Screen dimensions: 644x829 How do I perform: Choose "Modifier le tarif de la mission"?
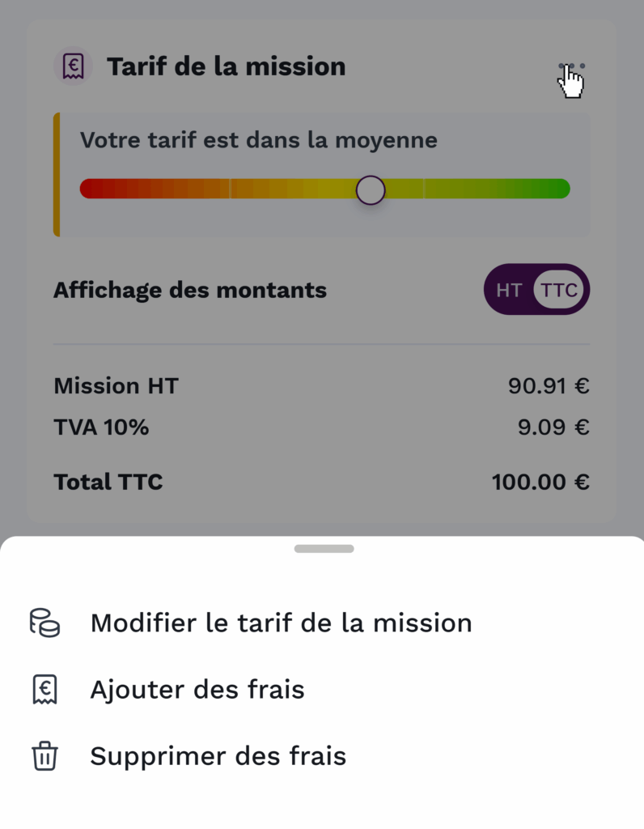coord(281,623)
